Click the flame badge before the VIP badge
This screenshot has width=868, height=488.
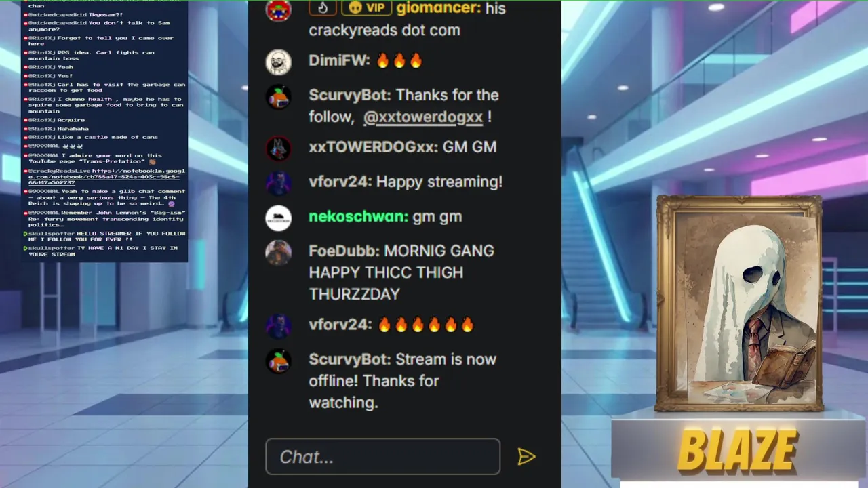(323, 7)
